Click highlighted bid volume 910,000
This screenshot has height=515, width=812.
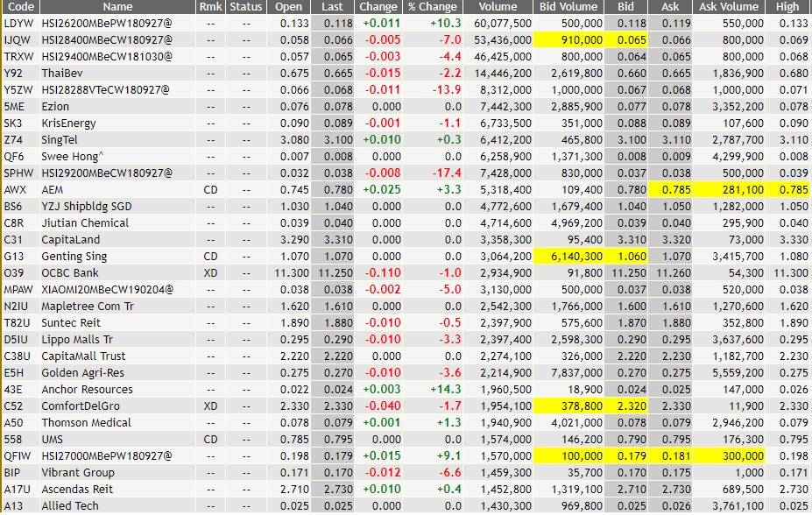coord(583,40)
